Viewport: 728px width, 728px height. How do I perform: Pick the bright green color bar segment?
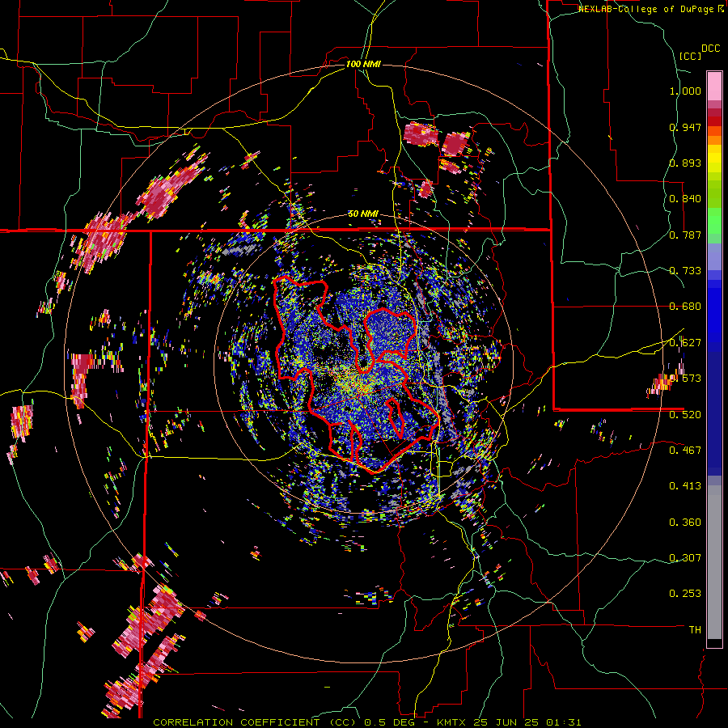pos(714,221)
